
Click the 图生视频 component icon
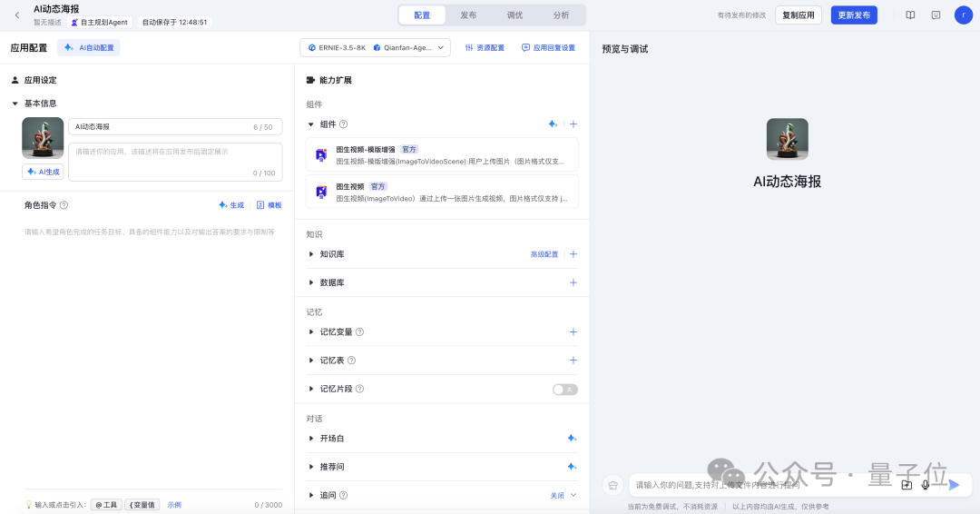[x=321, y=192]
